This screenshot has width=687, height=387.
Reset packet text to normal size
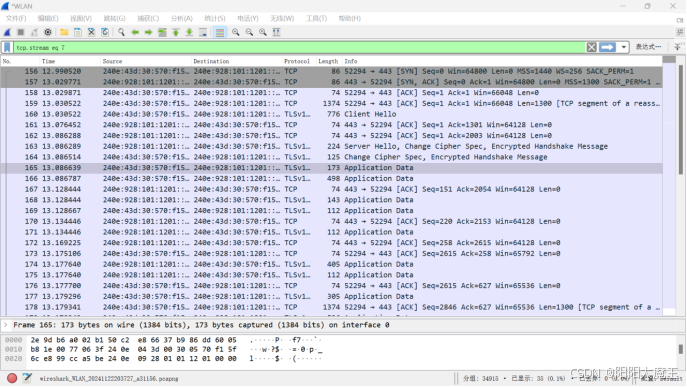263,32
